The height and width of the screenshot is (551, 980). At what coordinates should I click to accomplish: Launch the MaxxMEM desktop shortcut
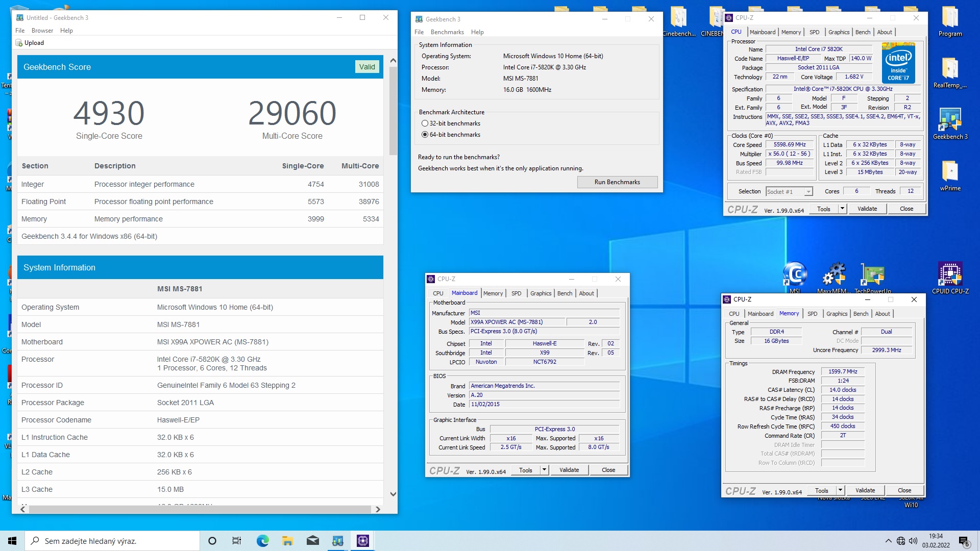click(834, 278)
